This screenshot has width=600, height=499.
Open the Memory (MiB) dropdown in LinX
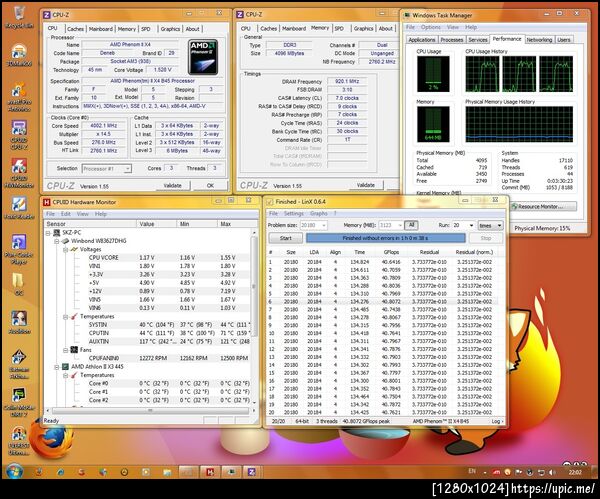point(391,225)
